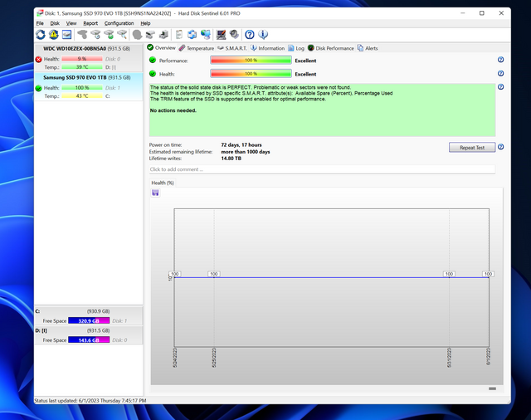This screenshot has height=420, width=531.
Task: Open the Configuration menu
Action: pos(119,23)
